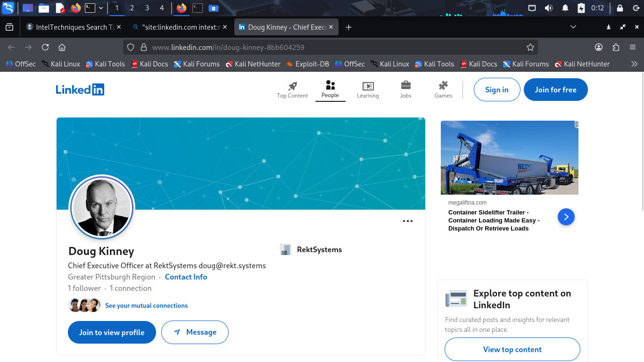The height and width of the screenshot is (362, 644).
Task: Click the LinkedIn logo
Action: tap(80, 90)
